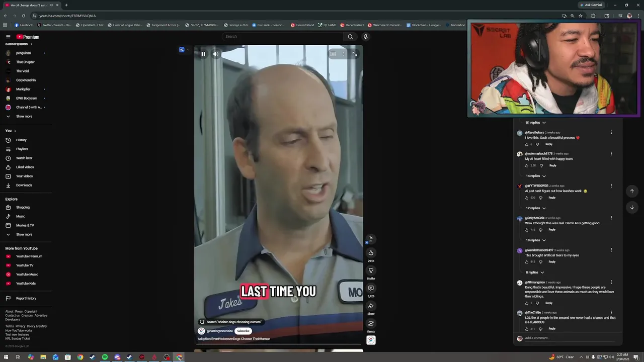
Task: Like @walemaybach8178's comment
Action: [527, 165]
